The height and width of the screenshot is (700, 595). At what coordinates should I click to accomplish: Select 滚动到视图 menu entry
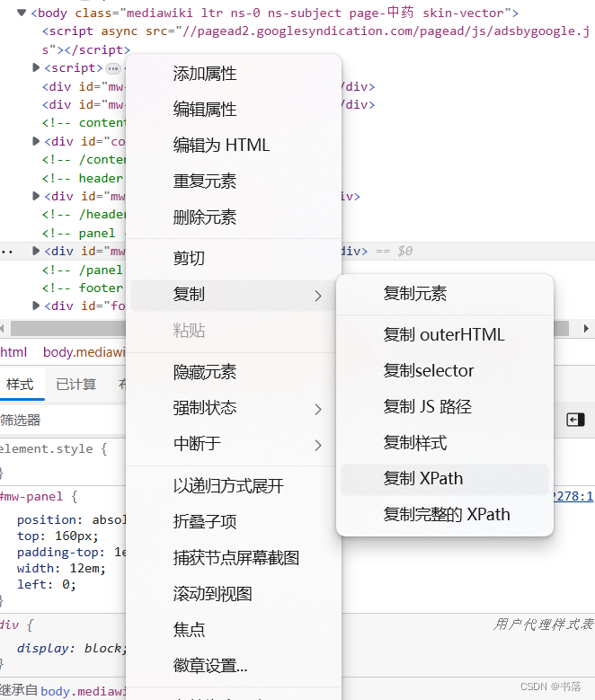point(234,594)
